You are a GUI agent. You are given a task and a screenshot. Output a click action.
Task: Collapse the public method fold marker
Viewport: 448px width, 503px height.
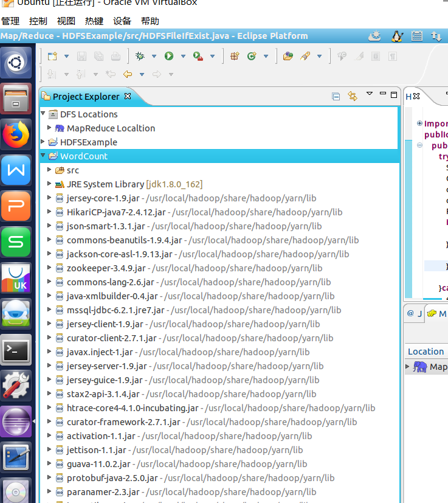(x=419, y=145)
